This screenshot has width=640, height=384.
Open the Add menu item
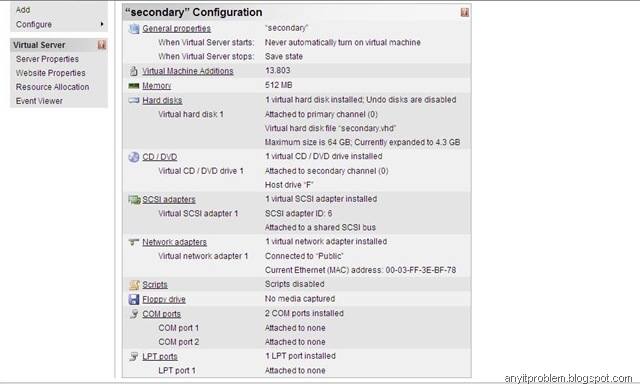click(23, 10)
